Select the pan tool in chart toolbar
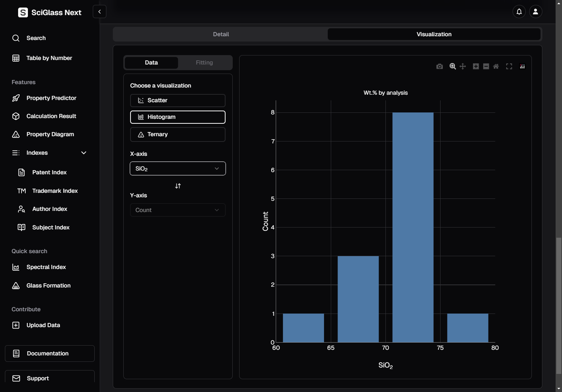This screenshot has width=562, height=392. pyautogui.click(x=463, y=66)
